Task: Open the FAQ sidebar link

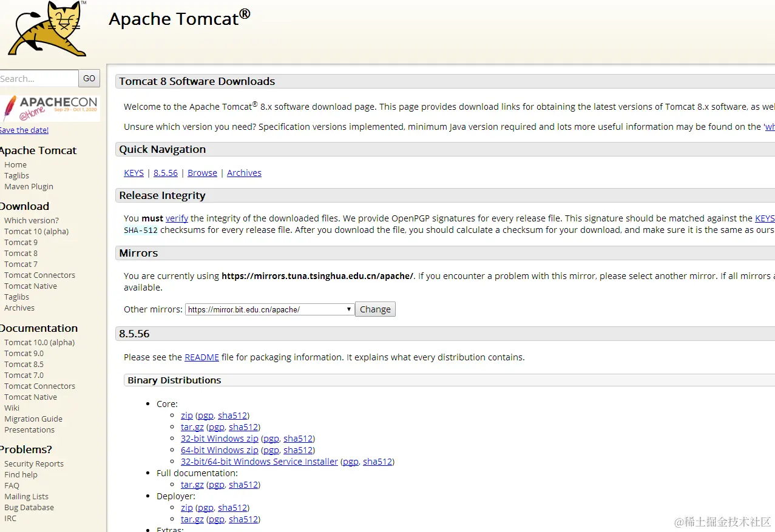Action: pos(12,485)
